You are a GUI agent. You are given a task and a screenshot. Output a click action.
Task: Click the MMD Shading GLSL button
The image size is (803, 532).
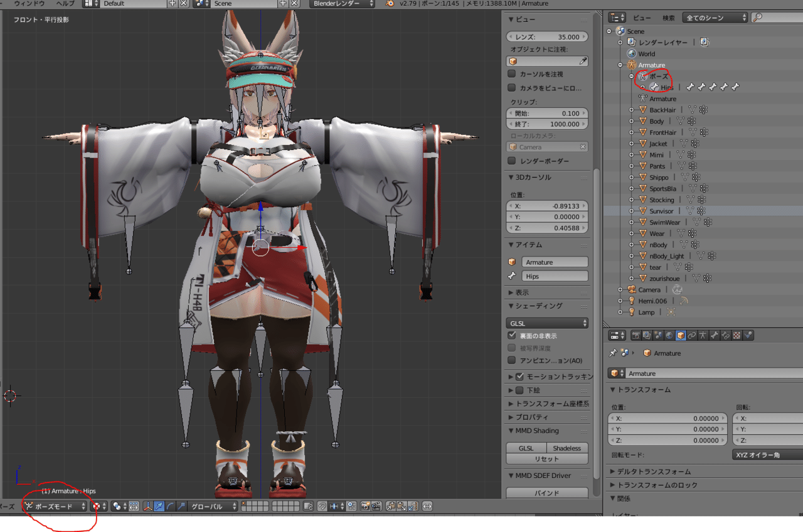tap(526, 448)
